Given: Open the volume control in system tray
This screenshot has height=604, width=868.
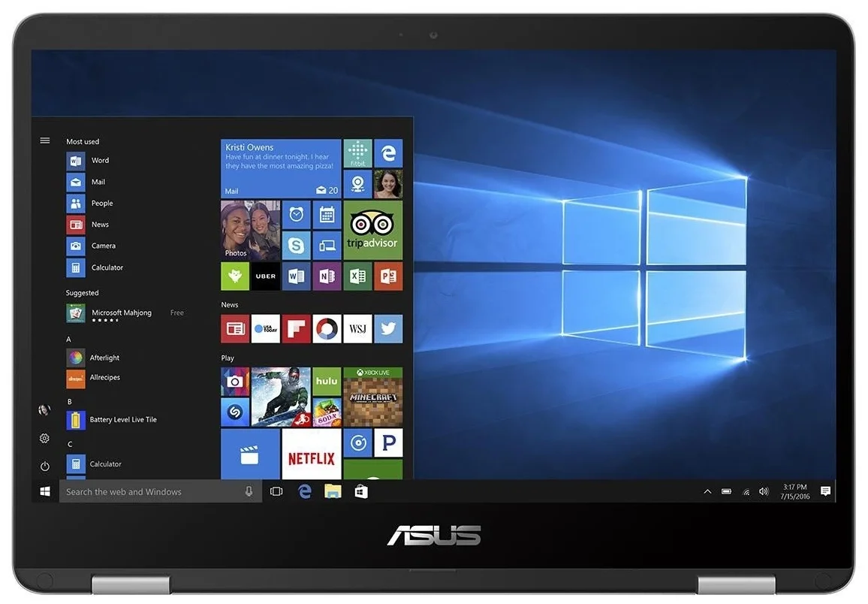Looking at the screenshot, I should (764, 492).
